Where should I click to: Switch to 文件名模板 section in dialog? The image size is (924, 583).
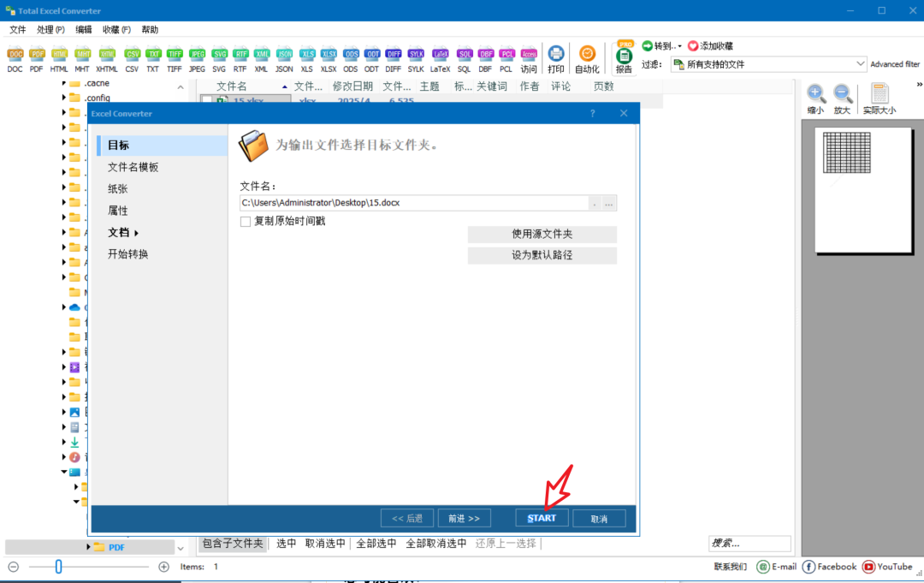click(x=133, y=168)
